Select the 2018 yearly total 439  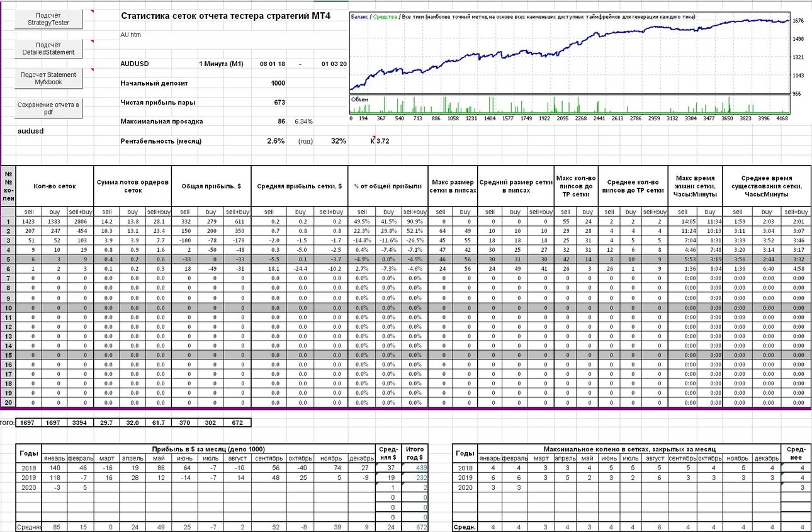click(x=415, y=468)
